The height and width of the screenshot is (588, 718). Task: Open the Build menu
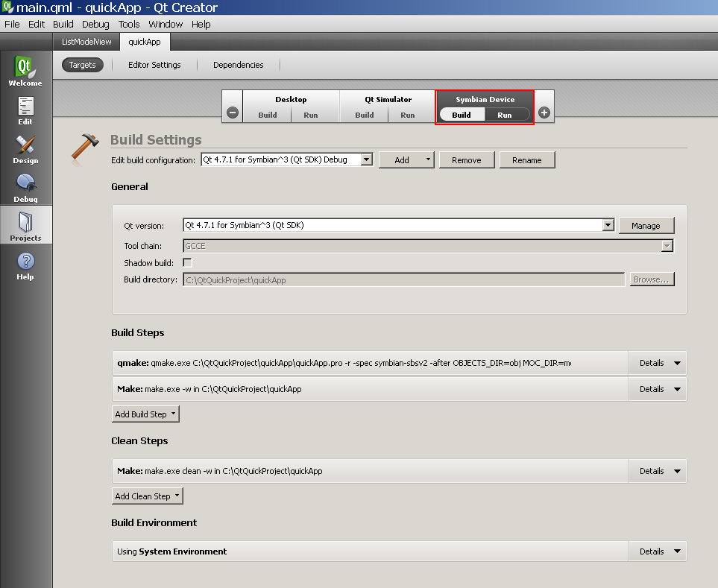click(63, 25)
